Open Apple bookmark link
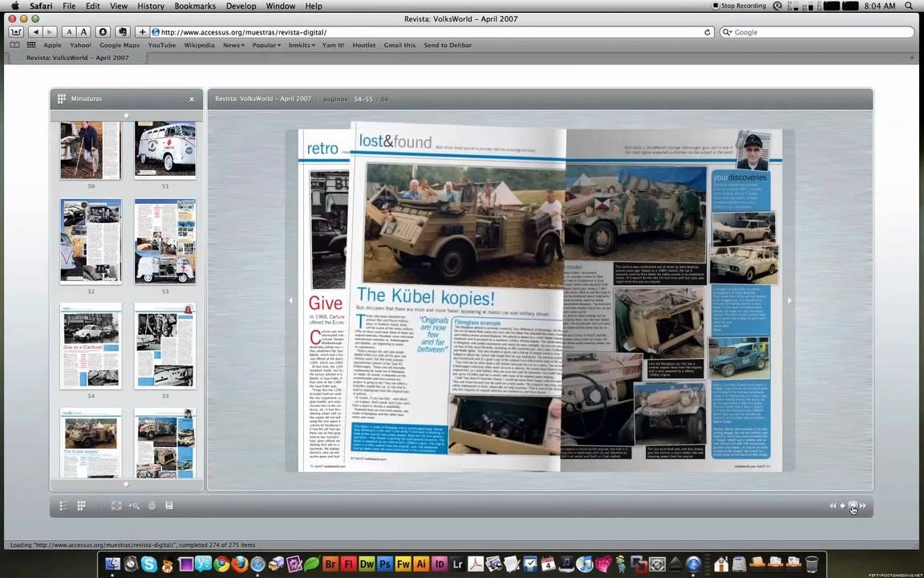This screenshot has width=924, height=578. [x=52, y=45]
